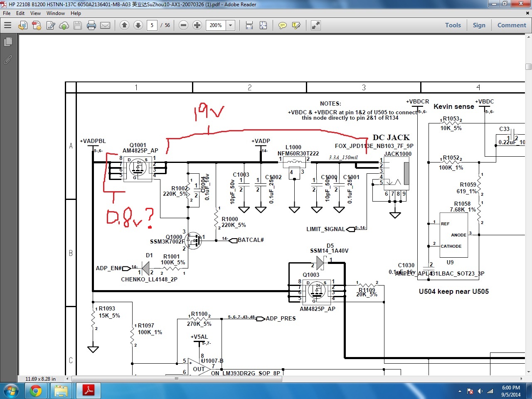Click the horizontal scroll right arrow
The width and height of the screenshot is (532, 399).
point(522,379)
